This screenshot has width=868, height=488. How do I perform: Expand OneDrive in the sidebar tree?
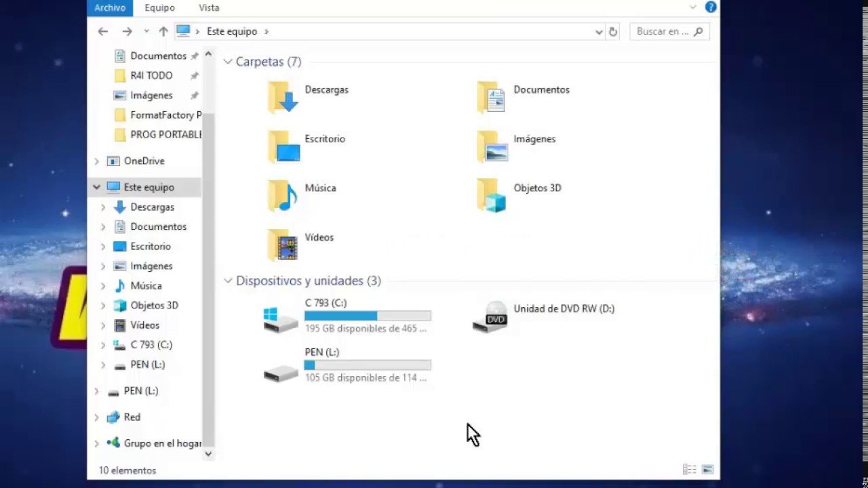pos(97,161)
